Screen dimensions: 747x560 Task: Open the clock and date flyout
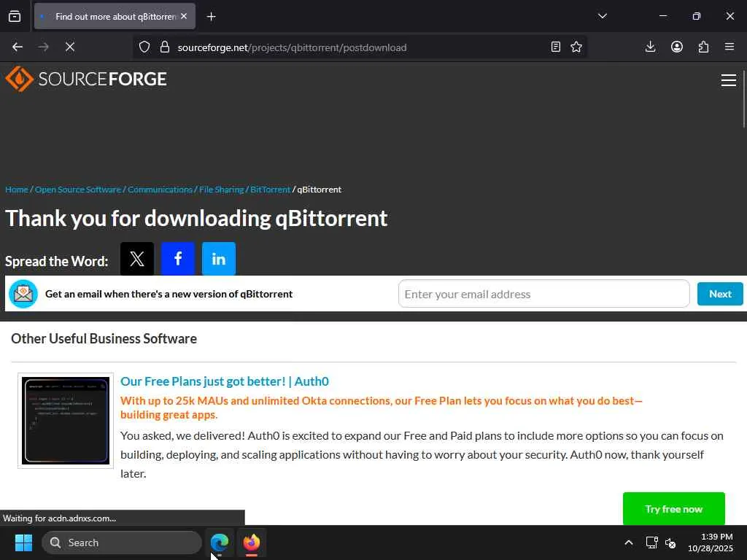[711, 542]
